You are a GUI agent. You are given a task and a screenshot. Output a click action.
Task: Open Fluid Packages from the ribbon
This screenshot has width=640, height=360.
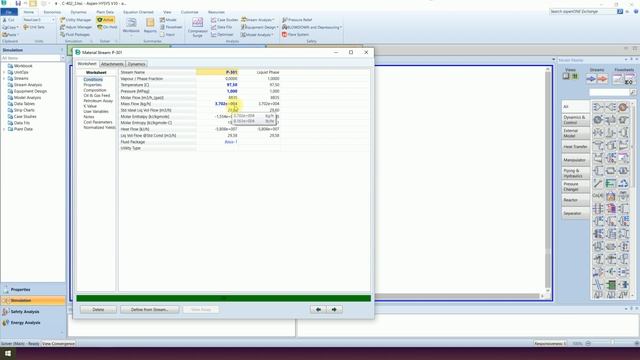tap(75, 35)
